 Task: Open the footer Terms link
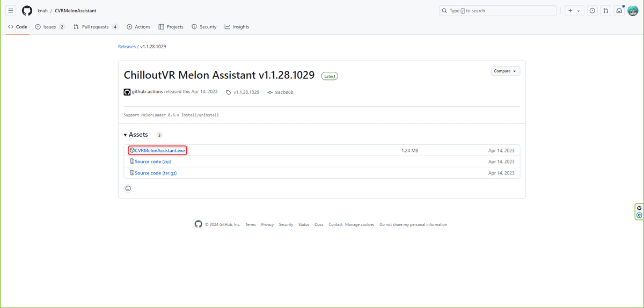251,224
